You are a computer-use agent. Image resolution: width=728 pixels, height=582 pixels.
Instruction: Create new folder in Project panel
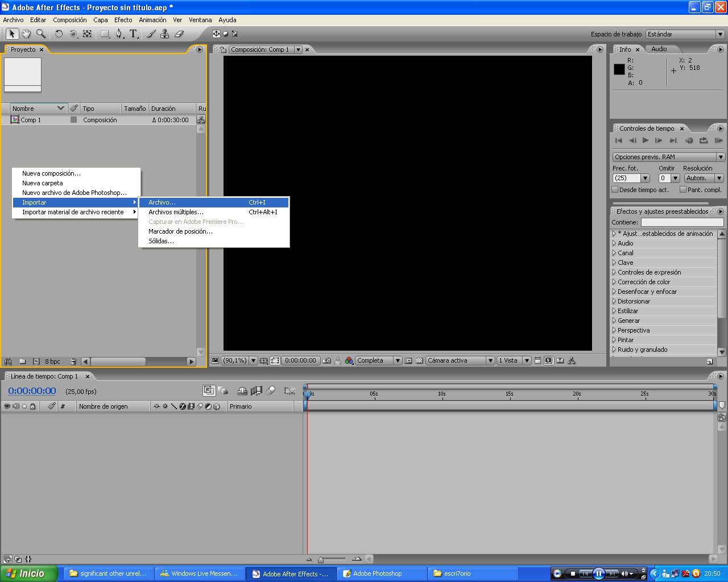pos(22,361)
